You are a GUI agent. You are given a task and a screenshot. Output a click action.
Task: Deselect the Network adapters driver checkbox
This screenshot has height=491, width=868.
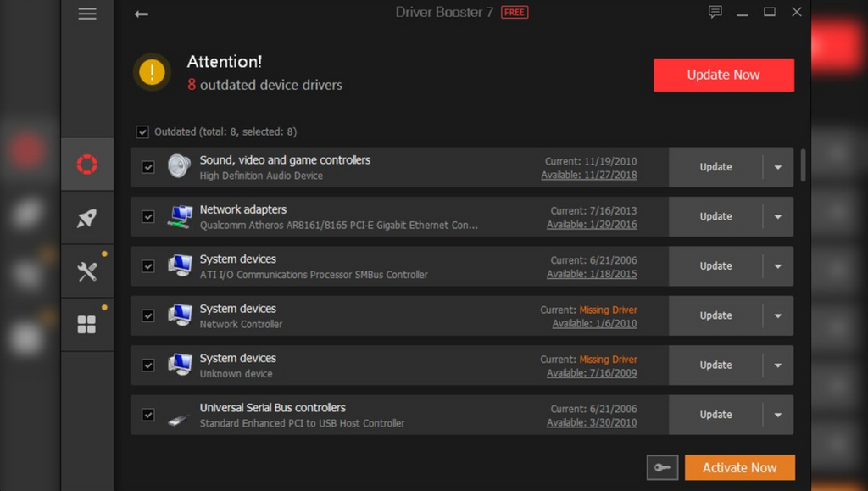click(147, 216)
